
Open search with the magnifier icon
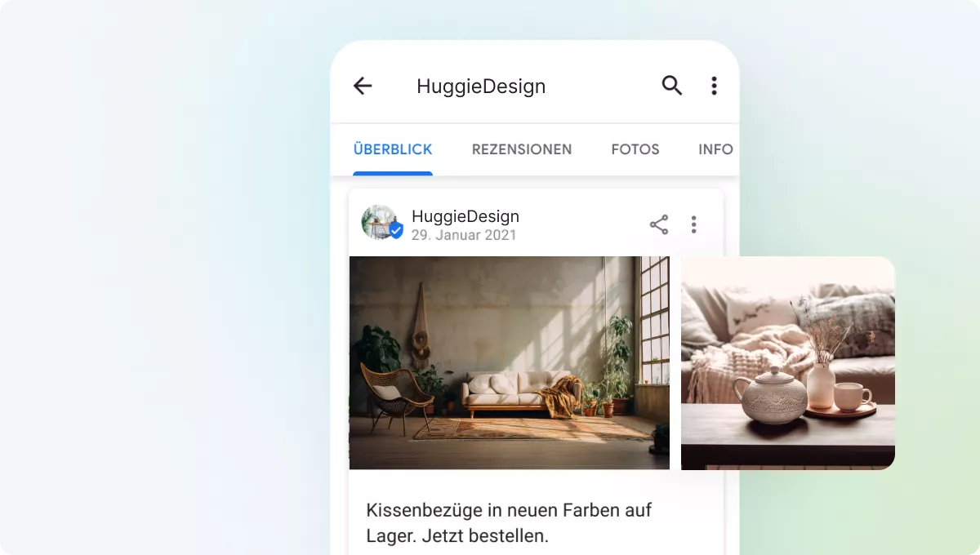(671, 86)
